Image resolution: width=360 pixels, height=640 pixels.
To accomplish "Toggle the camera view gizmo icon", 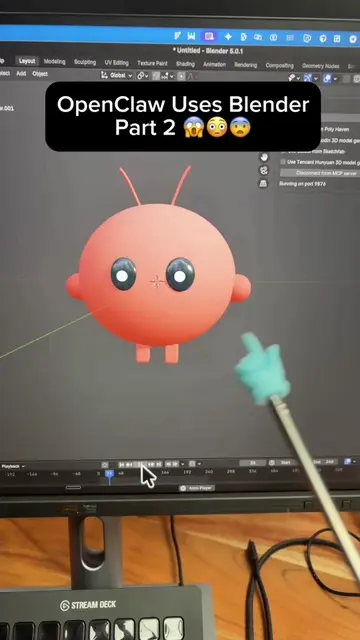I will coord(264,170).
